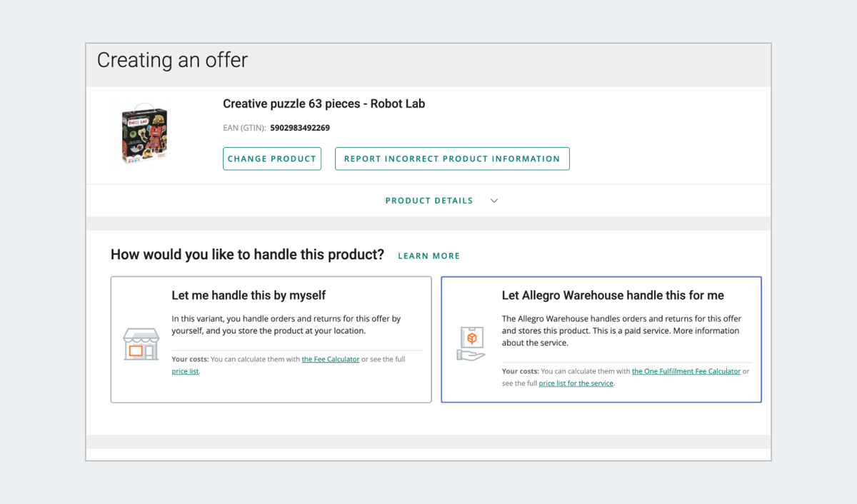Click the storefront awning illustration
This screenshot has width=857, height=504.
tap(141, 336)
